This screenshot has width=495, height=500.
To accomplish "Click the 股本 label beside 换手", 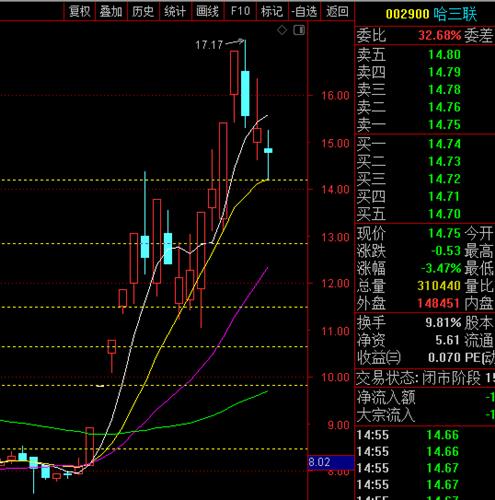I will (479, 323).
